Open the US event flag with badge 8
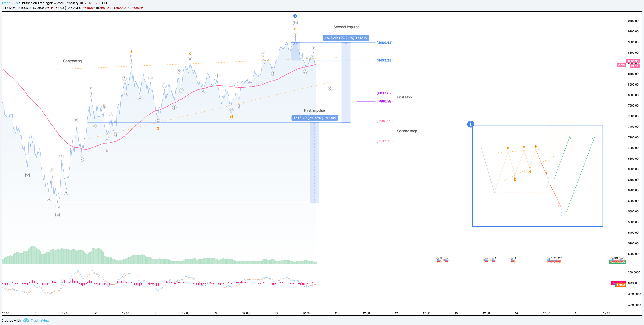Screen dimensions: 644x325 [513, 260]
